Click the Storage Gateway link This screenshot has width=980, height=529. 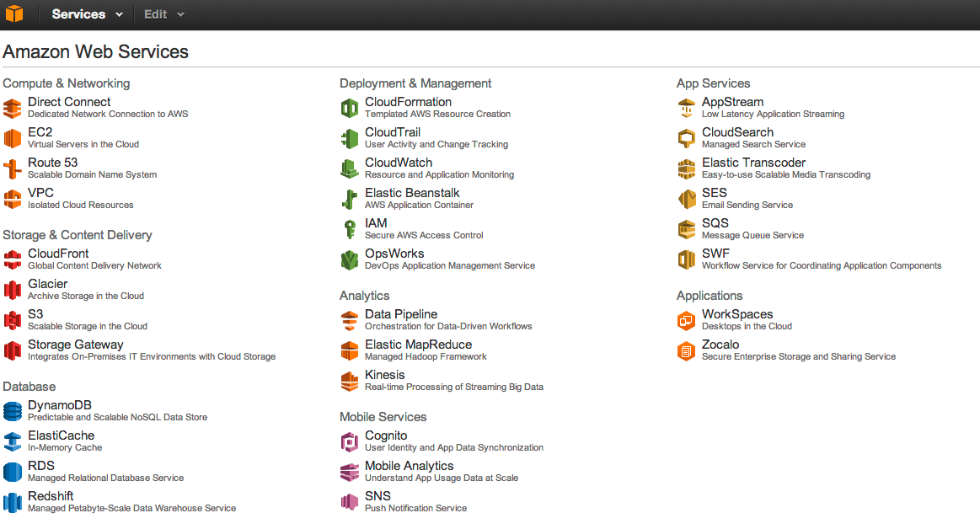coord(75,345)
